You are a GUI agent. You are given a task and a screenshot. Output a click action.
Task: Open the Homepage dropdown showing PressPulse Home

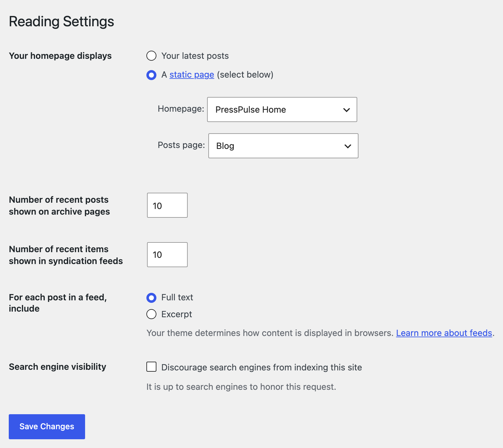(282, 109)
